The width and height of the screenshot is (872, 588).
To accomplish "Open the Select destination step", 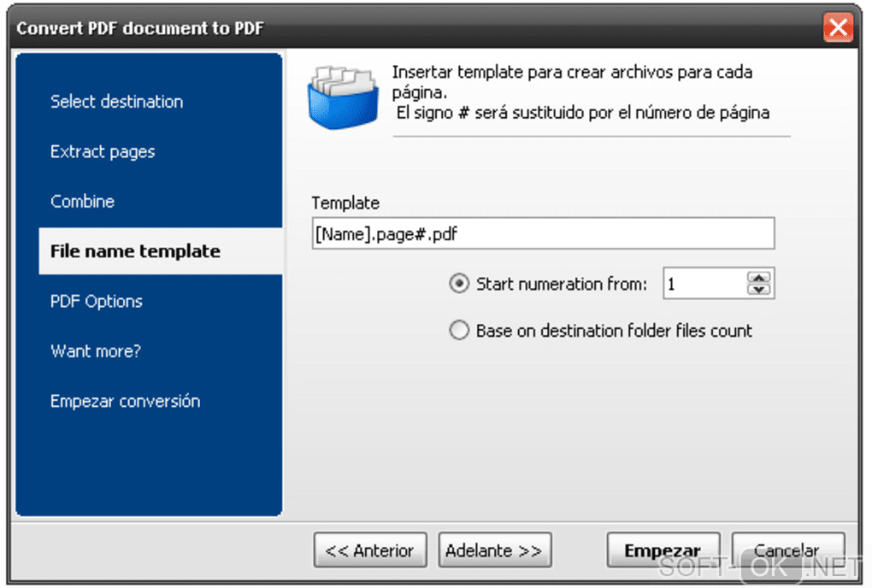I will tap(116, 102).
